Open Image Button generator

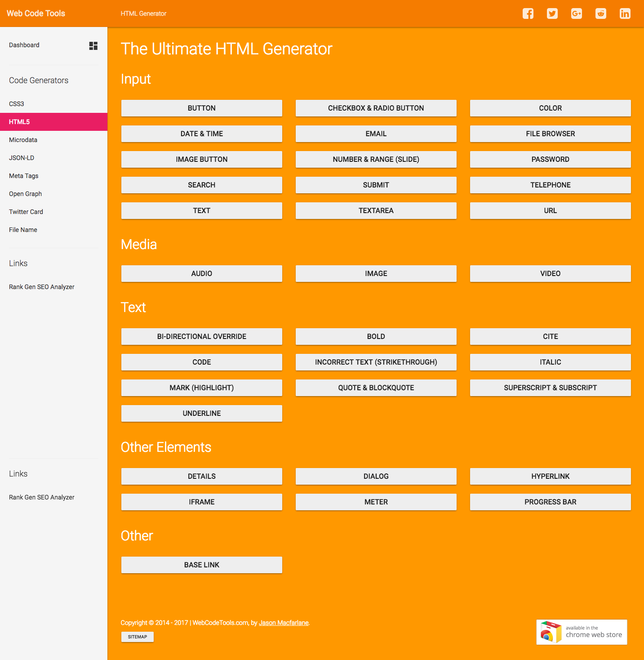(202, 159)
